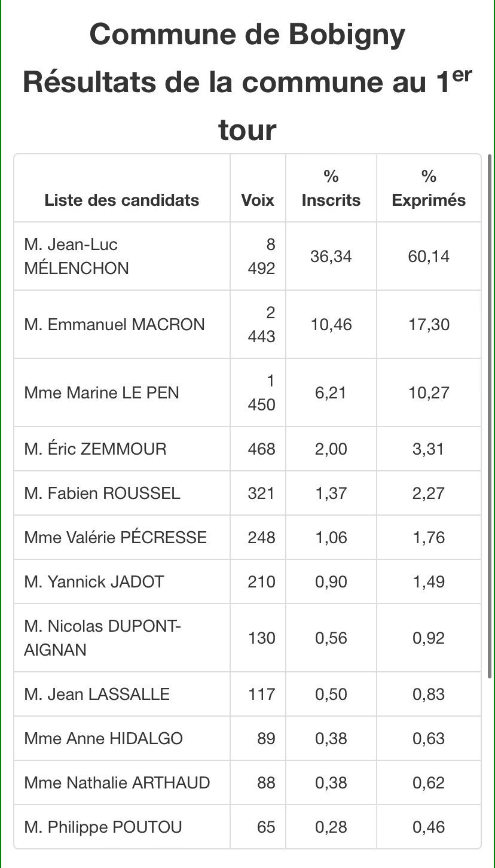Click the Jean LASSALLE candidate name
This screenshot has width=495, height=868.
[97, 694]
